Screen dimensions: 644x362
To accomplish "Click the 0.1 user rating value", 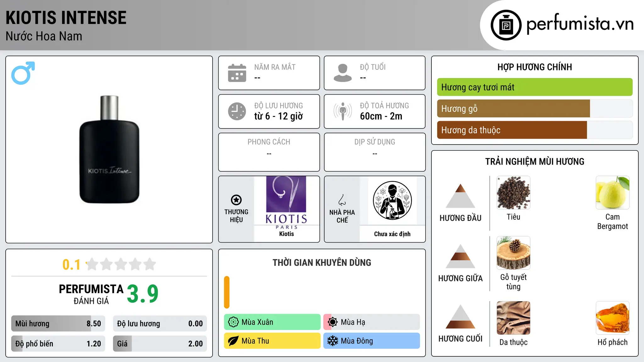I will tap(71, 265).
